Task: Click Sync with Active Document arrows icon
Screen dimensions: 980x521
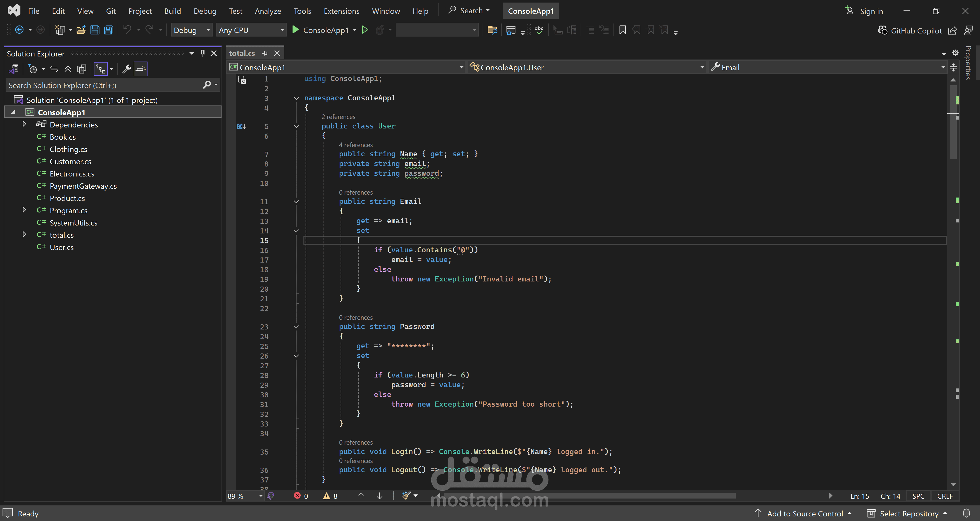Action: click(x=54, y=69)
